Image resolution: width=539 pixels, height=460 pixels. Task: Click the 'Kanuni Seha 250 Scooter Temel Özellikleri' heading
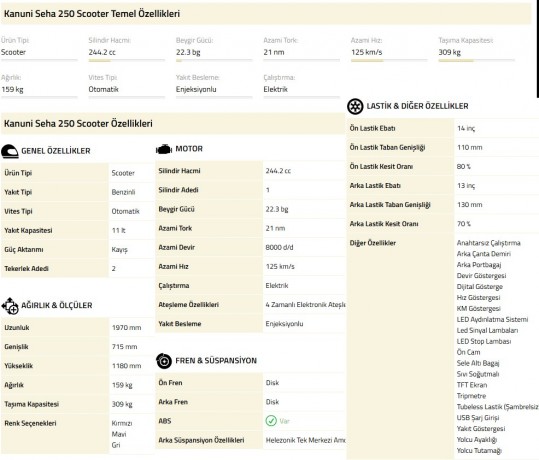point(92,14)
